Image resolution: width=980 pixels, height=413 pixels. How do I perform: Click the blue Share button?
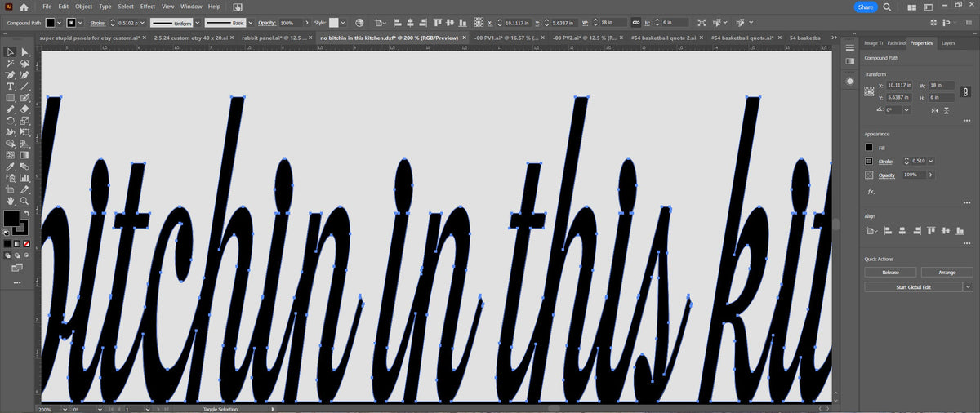pos(866,7)
